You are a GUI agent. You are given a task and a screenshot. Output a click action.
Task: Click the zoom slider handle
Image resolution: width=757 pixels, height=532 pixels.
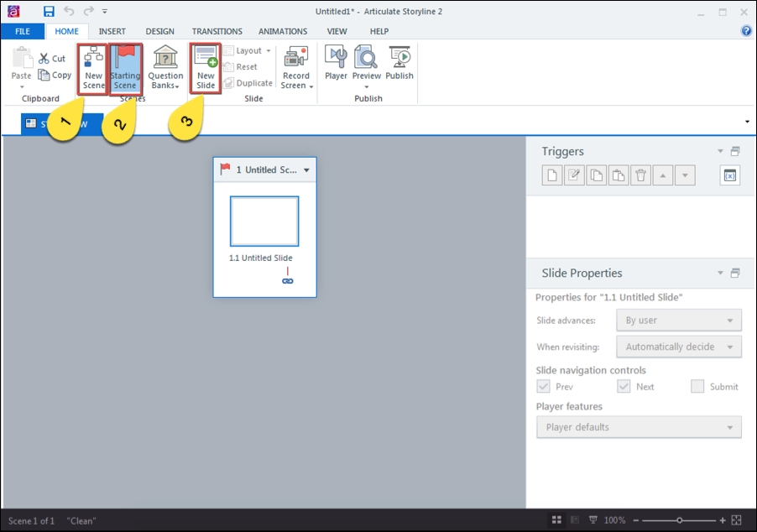[x=679, y=520]
